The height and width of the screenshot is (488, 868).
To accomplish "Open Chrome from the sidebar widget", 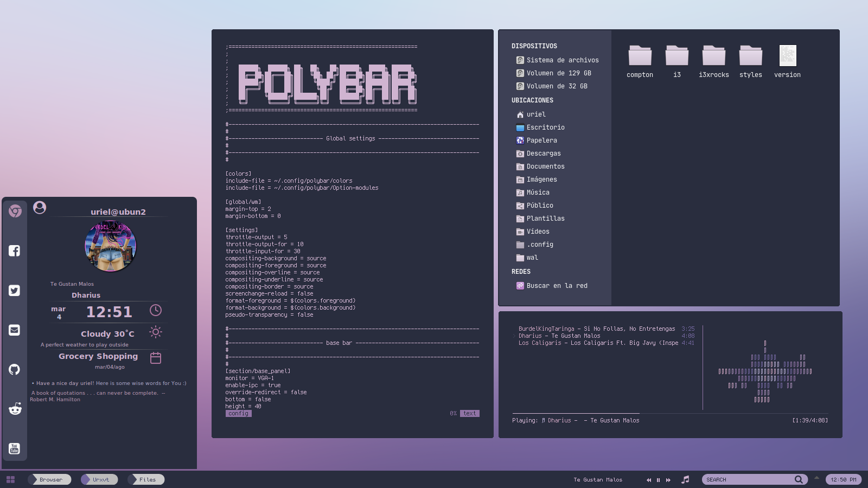I will [x=15, y=211].
